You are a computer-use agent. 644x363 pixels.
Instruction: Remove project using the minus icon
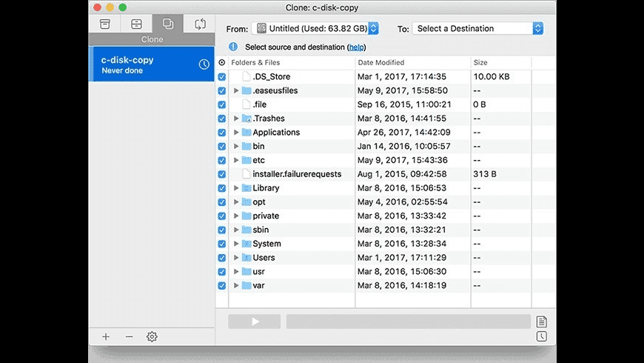click(x=129, y=336)
